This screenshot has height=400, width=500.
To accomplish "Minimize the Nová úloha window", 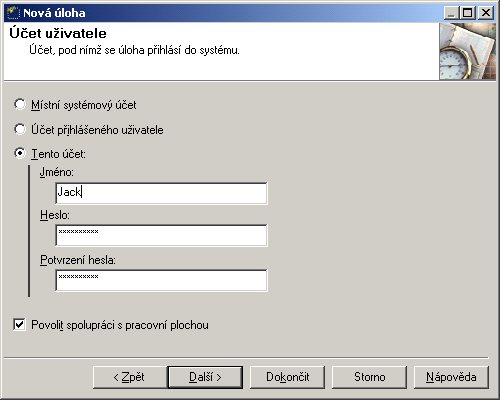I will [451, 13].
